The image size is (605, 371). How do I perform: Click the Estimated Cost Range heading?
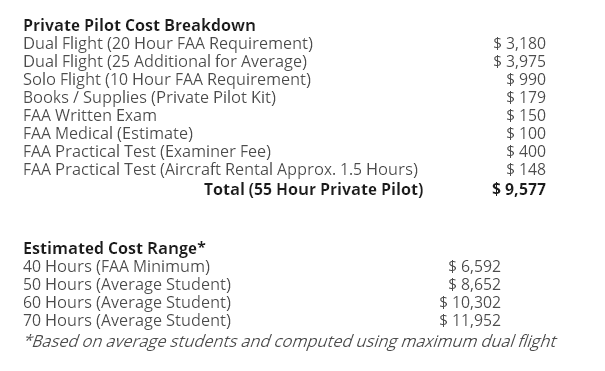[x=114, y=248]
